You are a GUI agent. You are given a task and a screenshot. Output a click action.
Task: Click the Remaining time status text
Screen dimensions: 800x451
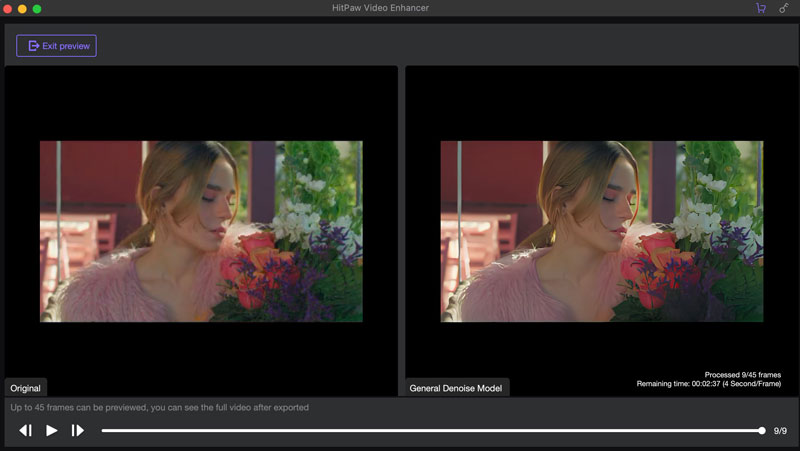[708, 384]
